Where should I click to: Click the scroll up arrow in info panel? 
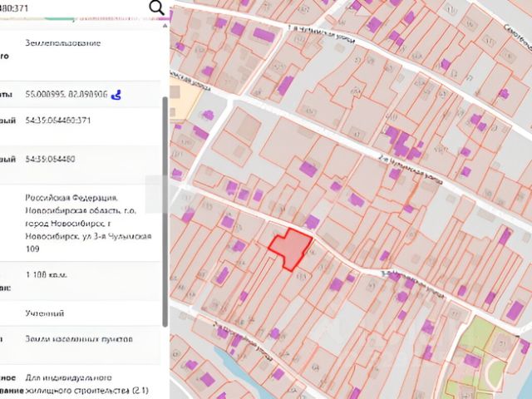click(x=165, y=26)
